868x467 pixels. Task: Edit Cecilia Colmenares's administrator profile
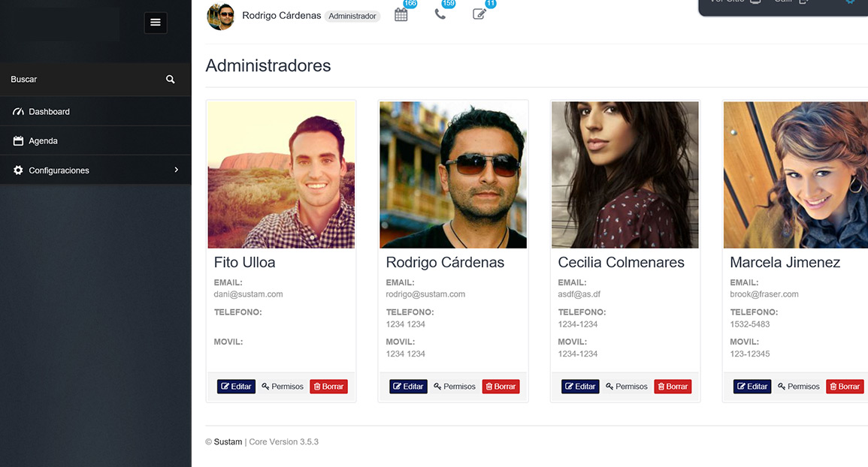tap(581, 386)
